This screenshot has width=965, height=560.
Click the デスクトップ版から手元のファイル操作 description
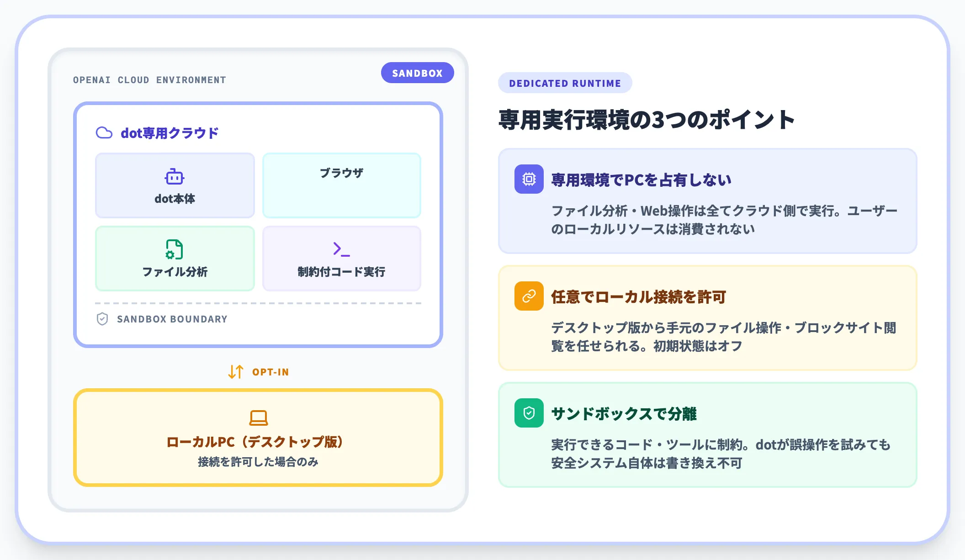click(723, 337)
